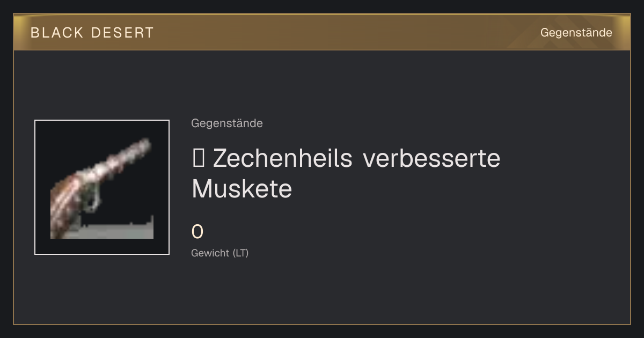Click the Gegenstände category label above the title
The width and height of the screenshot is (644, 338).
(x=227, y=123)
